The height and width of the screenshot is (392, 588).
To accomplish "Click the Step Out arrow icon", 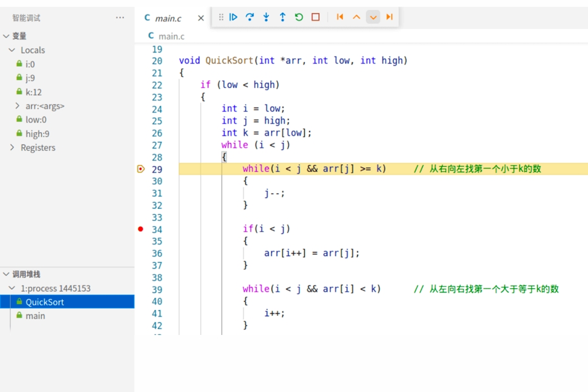I will point(283,17).
